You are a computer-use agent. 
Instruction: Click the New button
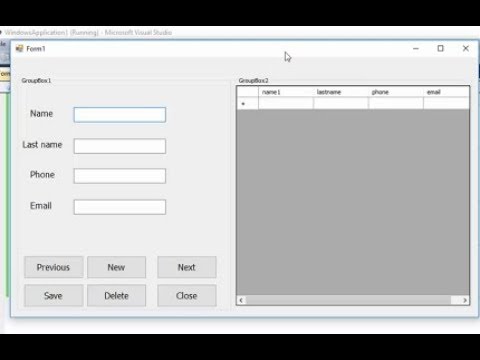pos(116,267)
